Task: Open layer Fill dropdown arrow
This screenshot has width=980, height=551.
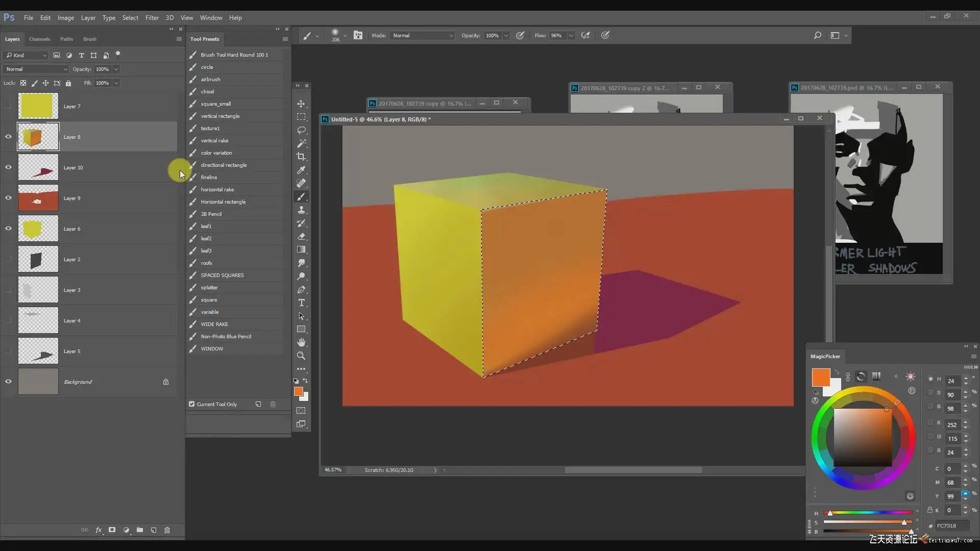Action: pyautogui.click(x=116, y=83)
